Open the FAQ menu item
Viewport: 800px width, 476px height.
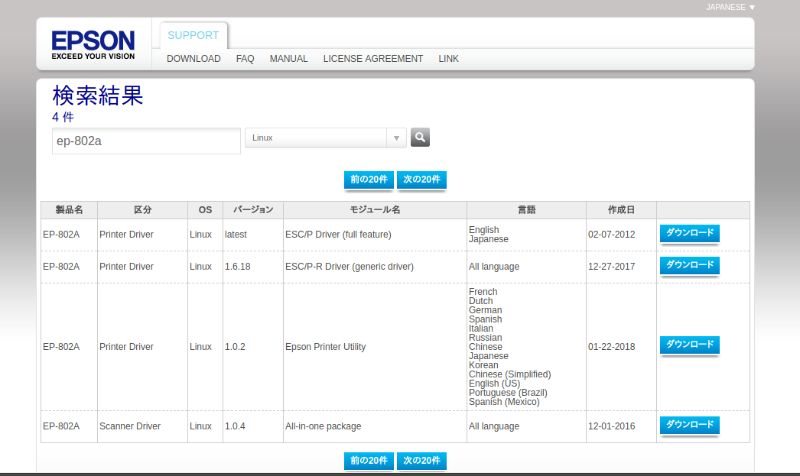(245, 59)
